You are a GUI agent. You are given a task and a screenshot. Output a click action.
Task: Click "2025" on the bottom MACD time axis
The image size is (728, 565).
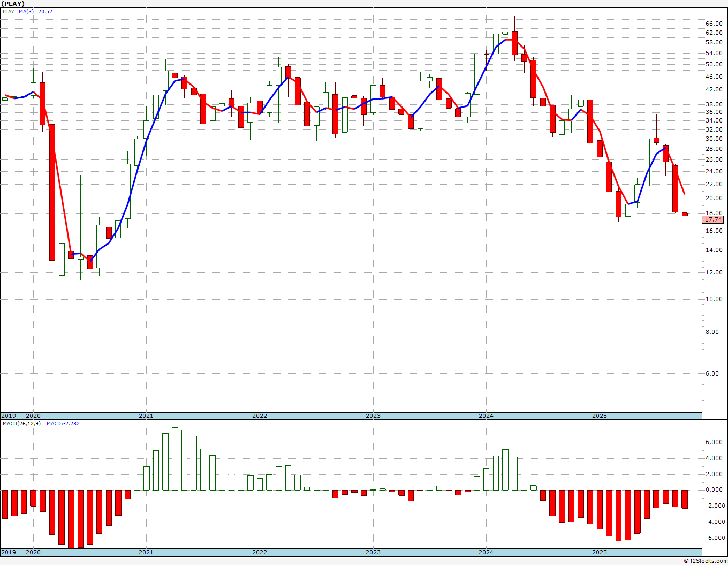tap(600, 552)
